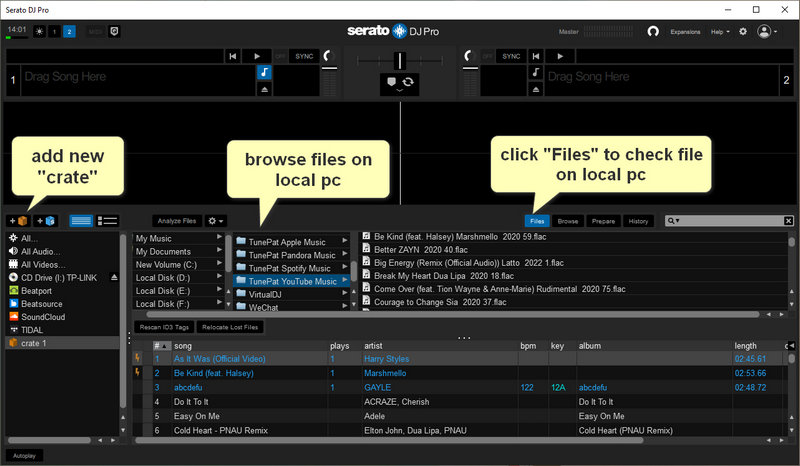This screenshot has width=800, height=466.
Task: Expand Local Disk (D:) arrow
Action: 219,276
